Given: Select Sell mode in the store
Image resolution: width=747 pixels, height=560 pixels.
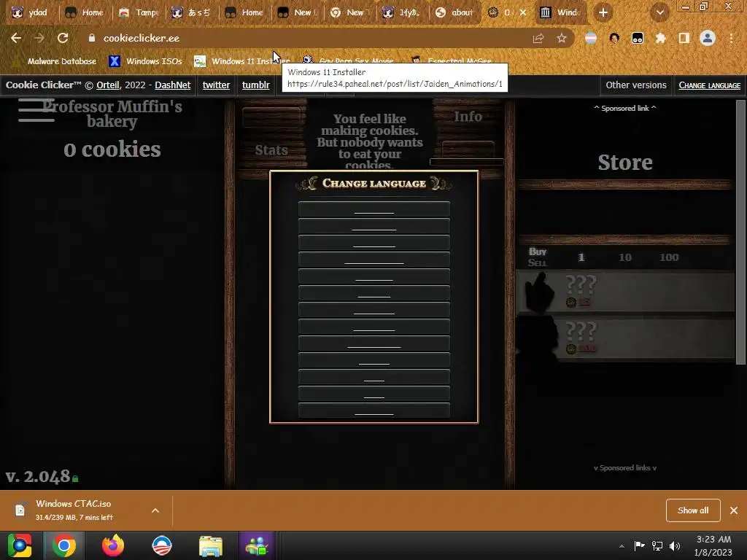Looking at the screenshot, I should [538, 262].
